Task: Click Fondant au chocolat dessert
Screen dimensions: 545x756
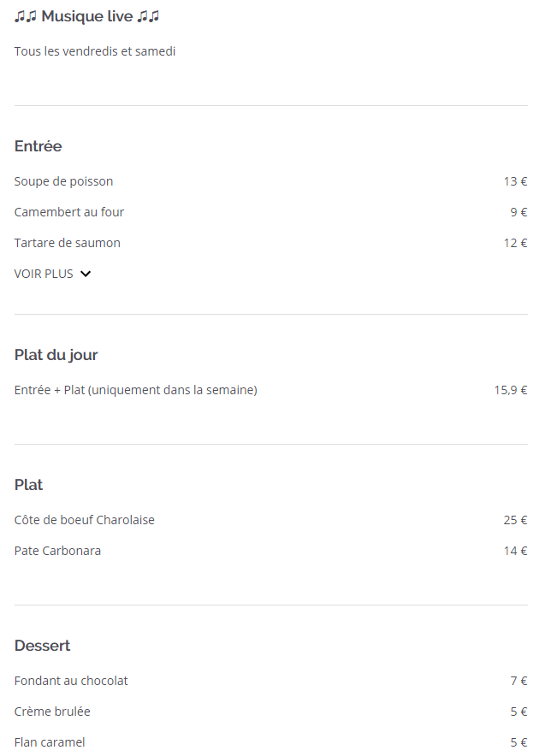Action: [x=71, y=681]
